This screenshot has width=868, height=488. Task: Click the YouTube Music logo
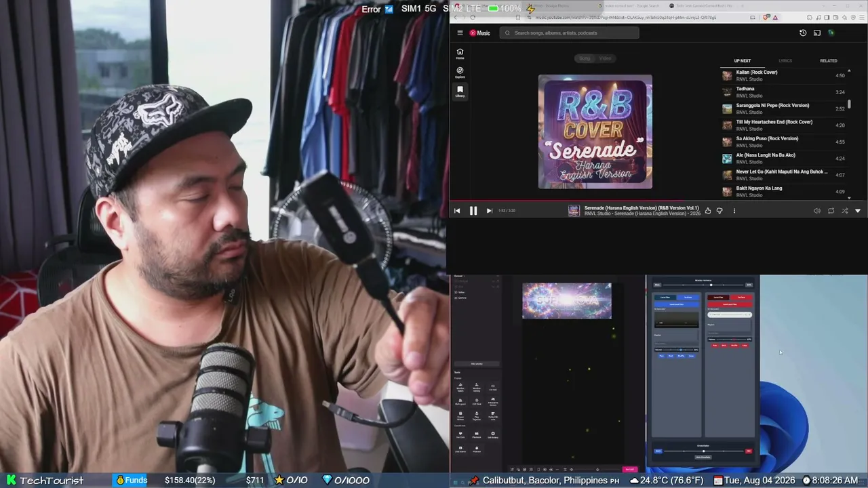pyautogui.click(x=479, y=33)
